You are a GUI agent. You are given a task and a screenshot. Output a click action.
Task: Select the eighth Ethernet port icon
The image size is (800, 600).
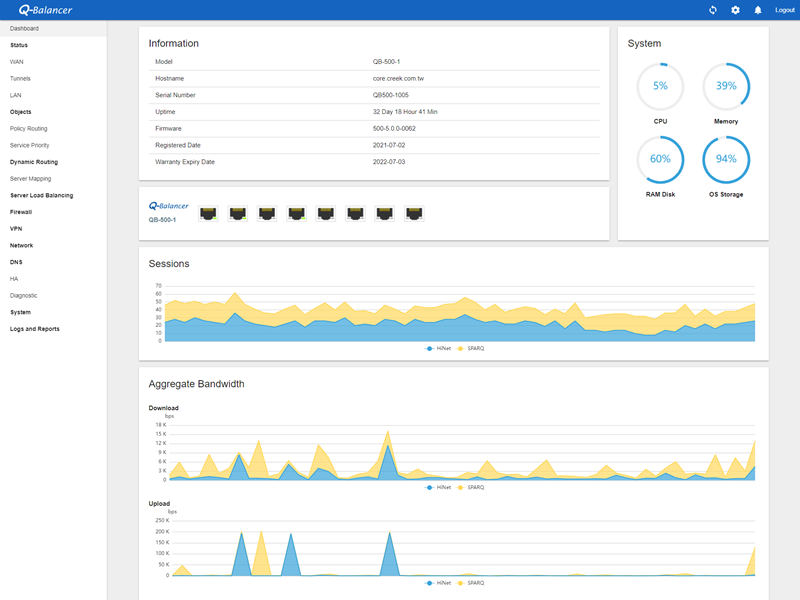(x=414, y=213)
